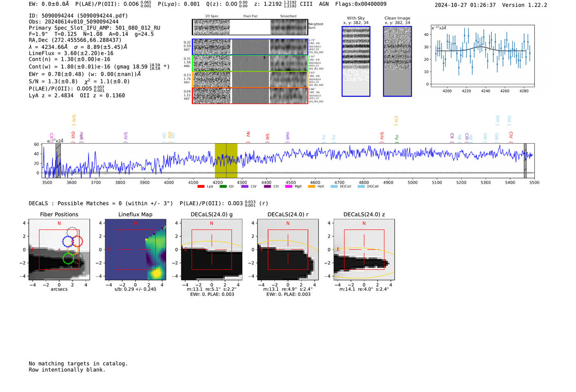Viewport: 576px width, 392px height.
Task: Click the red Lyα legend swatch
Action: pos(201,186)
